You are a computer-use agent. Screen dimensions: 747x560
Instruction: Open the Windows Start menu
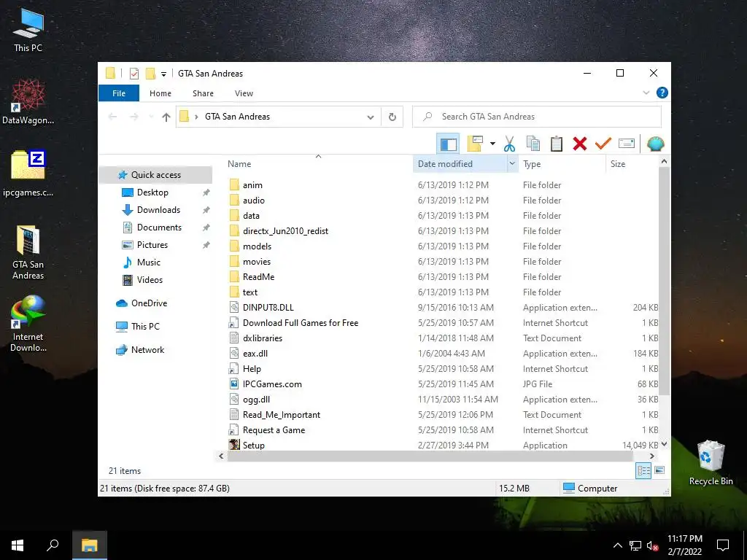coord(18,545)
